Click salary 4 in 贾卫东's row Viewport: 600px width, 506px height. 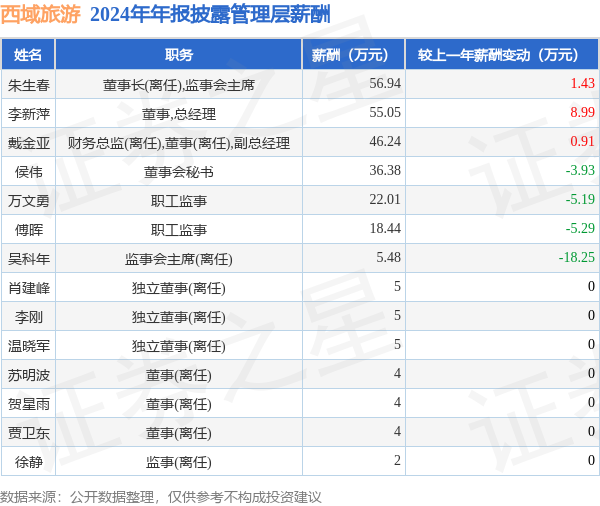pyautogui.click(x=397, y=432)
